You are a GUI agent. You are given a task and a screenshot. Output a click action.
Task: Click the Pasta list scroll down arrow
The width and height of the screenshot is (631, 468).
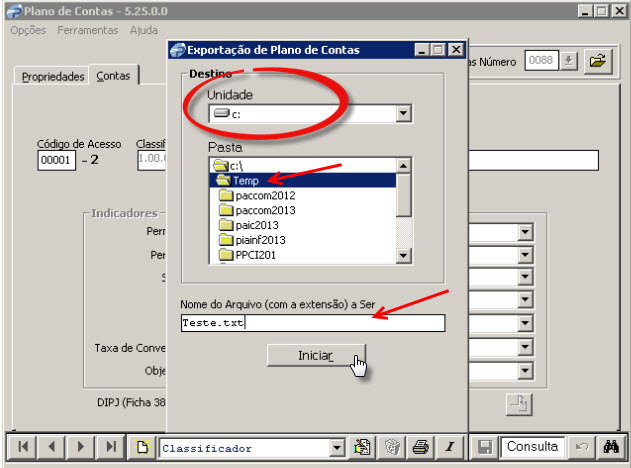point(404,255)
